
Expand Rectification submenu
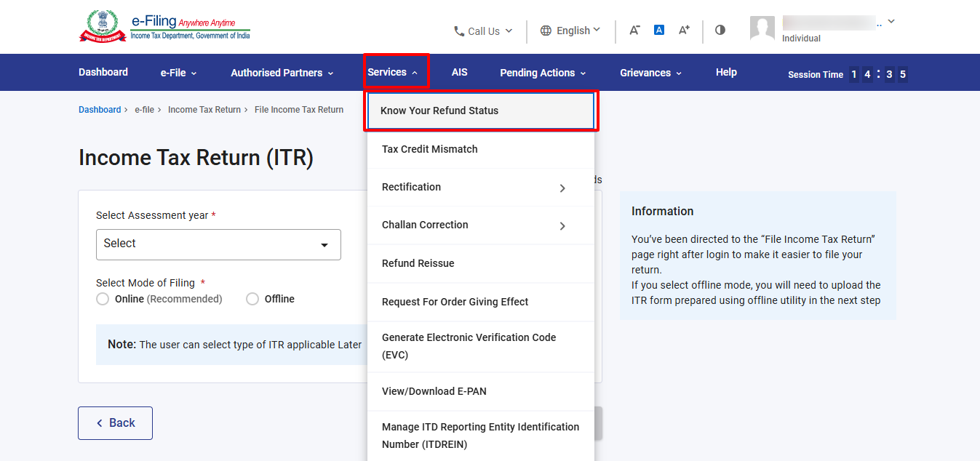coord(481,187)
